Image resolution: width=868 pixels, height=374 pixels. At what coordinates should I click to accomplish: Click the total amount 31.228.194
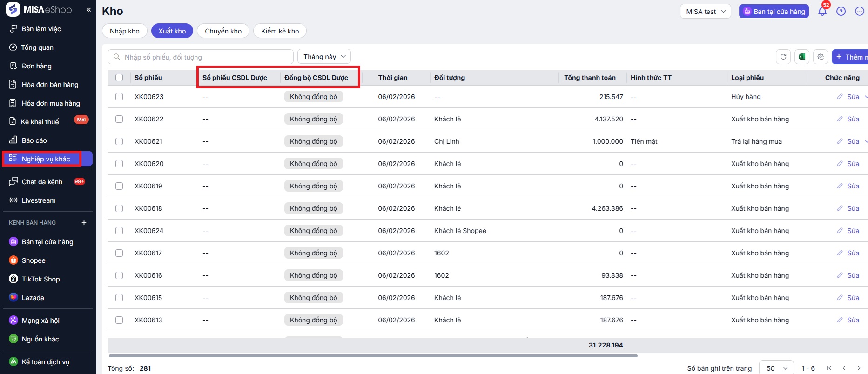pyautogui.click(x=606, y=345)
